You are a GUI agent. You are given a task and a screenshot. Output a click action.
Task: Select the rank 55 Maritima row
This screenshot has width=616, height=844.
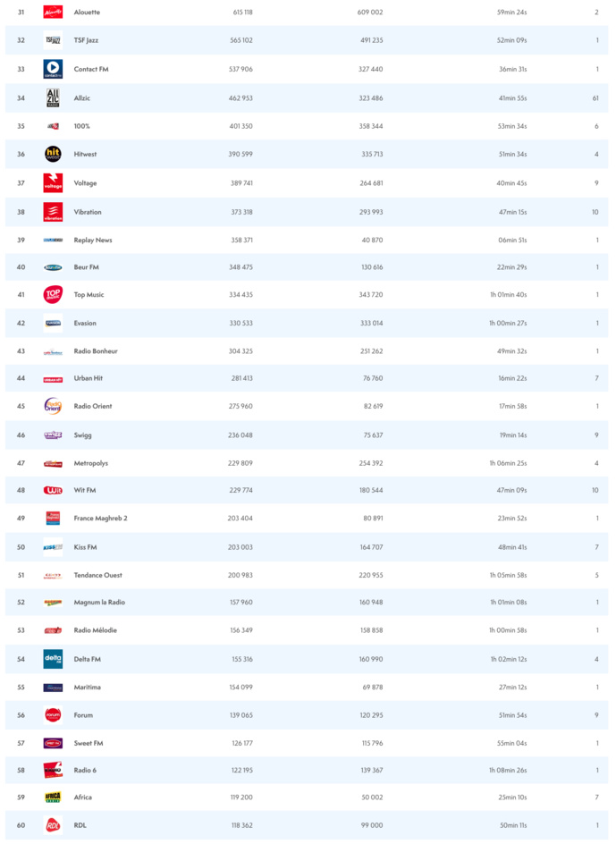point(308,687)
